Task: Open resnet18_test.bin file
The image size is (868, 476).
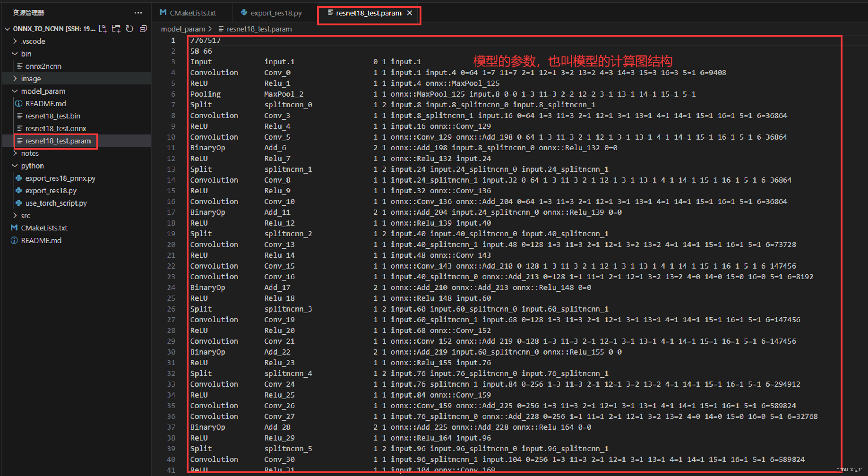Action: tap(52, 116)
